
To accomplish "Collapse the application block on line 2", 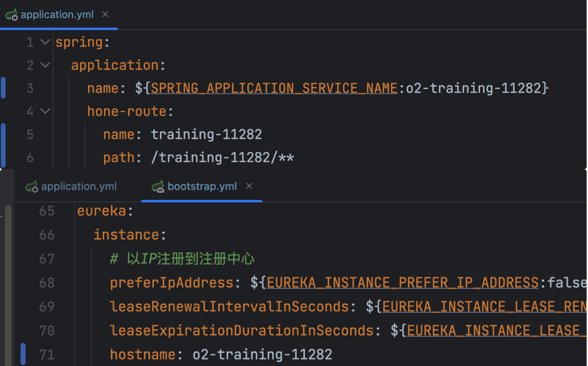I will coord(45,65).
